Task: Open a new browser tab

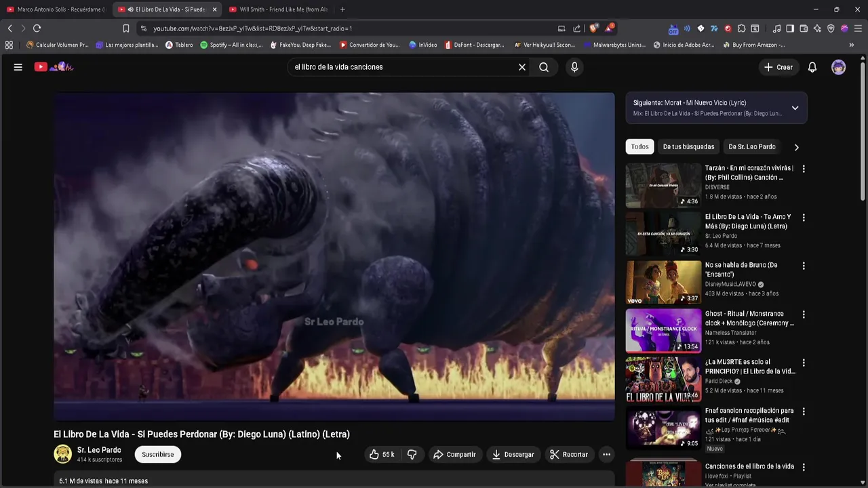Action: click(x=342, y=9)
